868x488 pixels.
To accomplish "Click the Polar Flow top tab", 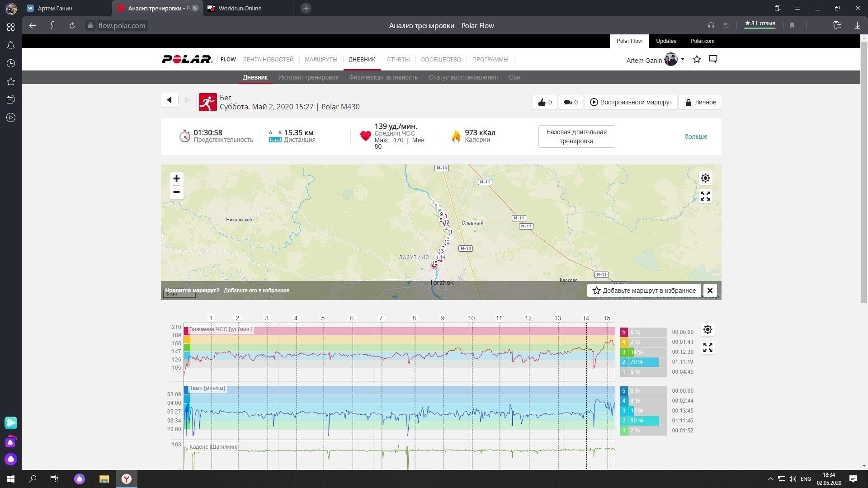I will pos(629,41).
